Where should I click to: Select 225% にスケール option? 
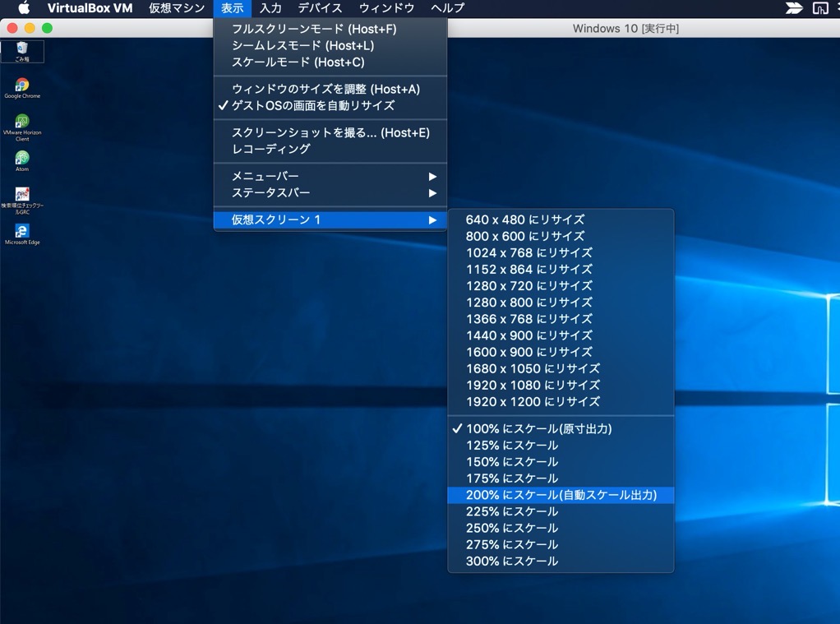pyautogui.click(x=561, y=511)
